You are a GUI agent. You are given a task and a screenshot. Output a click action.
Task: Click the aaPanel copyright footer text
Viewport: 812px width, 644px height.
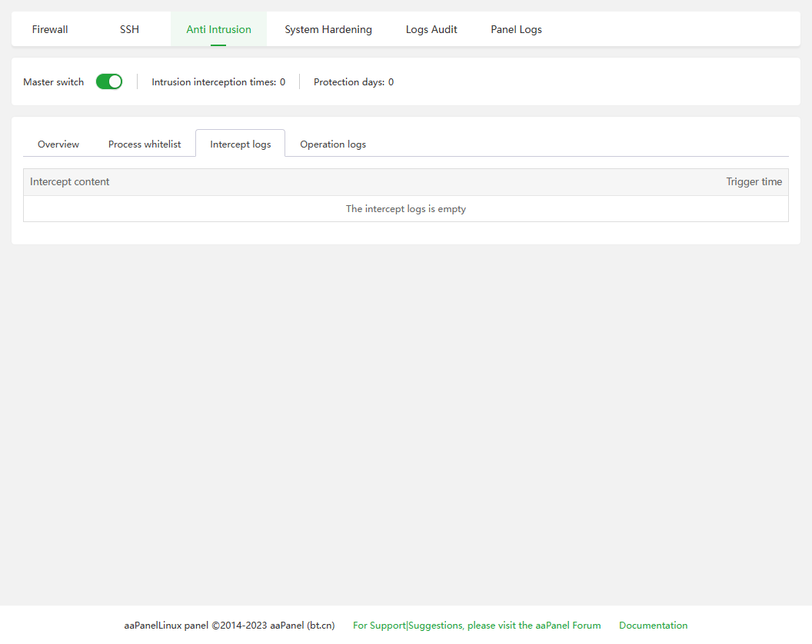[229, 626]
